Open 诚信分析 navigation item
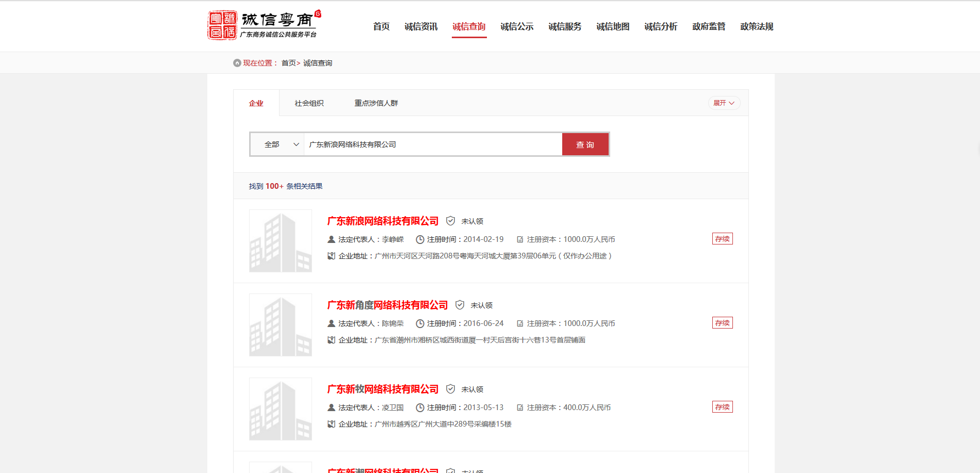 coord(661,26)
